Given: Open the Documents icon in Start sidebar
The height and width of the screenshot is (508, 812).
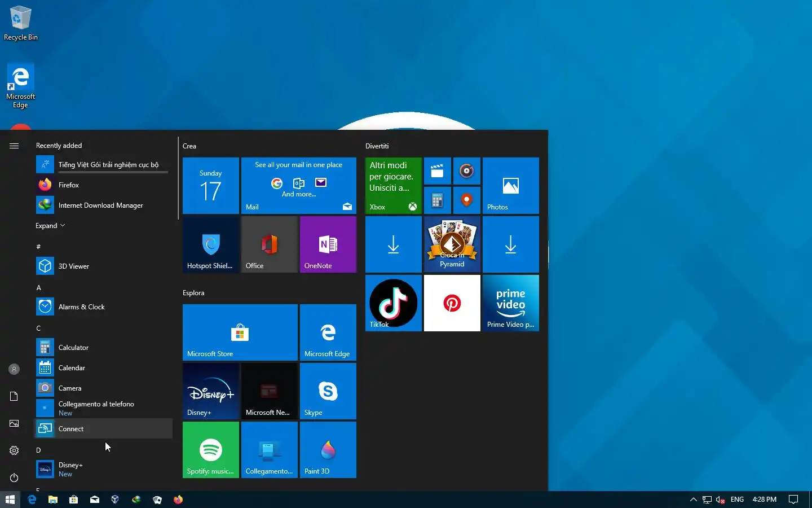Looking at the screenshot, I should coord(14,396).
